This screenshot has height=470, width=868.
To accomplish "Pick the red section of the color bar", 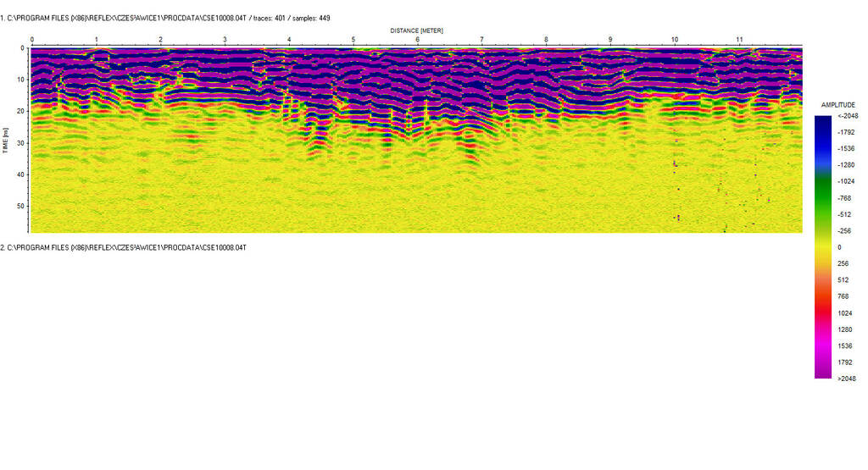I will pyautogui.click(x=823, y=309).
